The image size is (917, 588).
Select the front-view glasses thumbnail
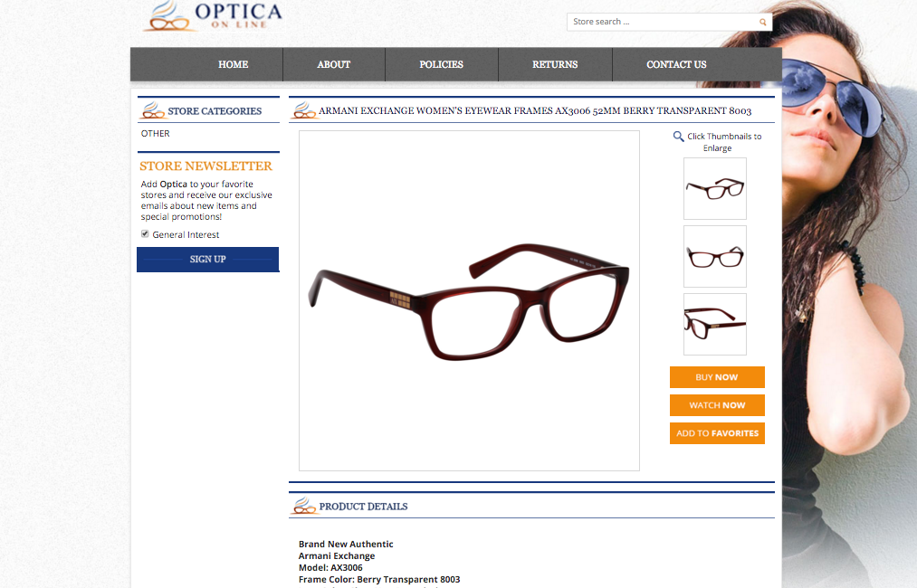click(x=714, y=257)
